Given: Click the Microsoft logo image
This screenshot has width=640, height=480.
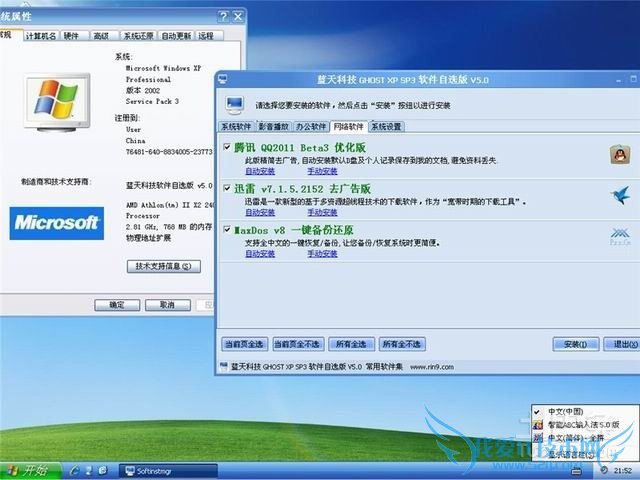Looking at the screenshot, I should pos(56,222).
